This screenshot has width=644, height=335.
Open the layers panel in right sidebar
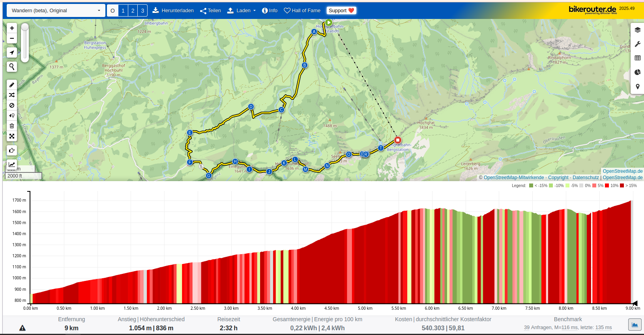click(x=637, y=30)
